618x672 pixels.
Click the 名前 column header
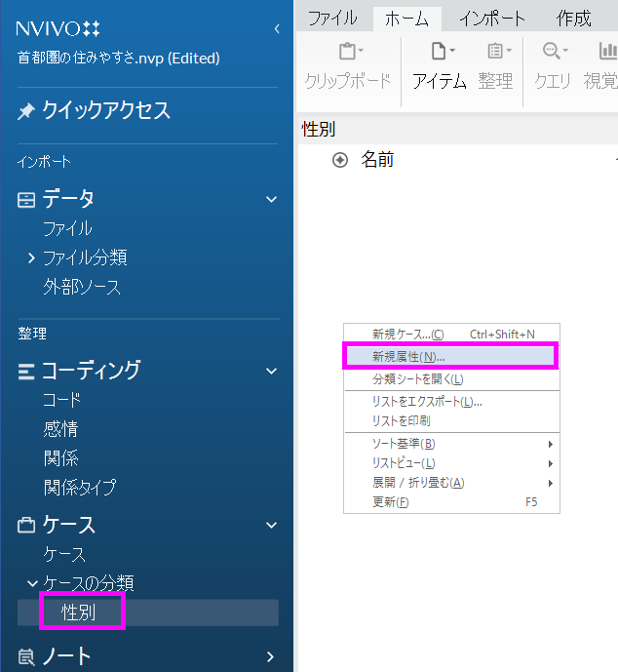pyautogui.click(x=378, y=160)
